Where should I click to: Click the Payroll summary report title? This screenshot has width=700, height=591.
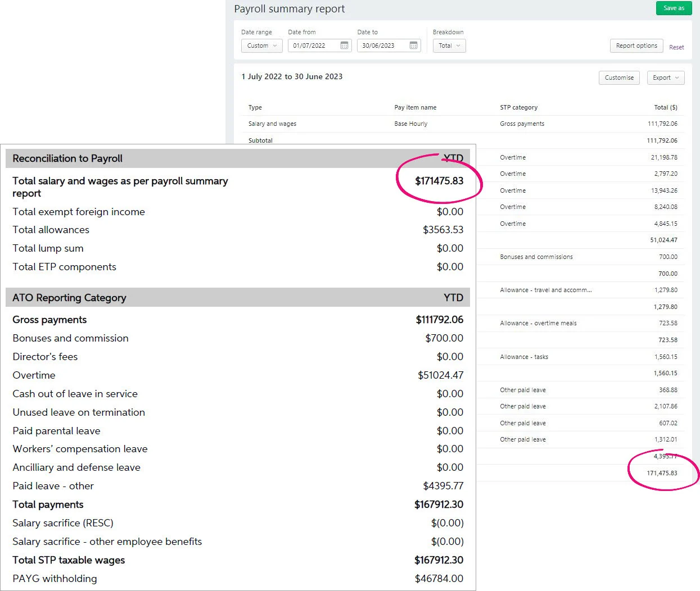coord(289,8)
